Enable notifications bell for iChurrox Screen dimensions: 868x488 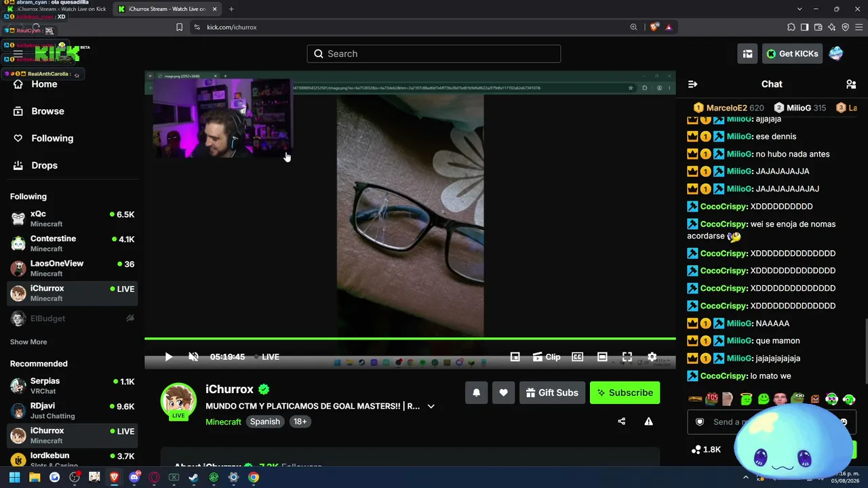click(476, 392)
